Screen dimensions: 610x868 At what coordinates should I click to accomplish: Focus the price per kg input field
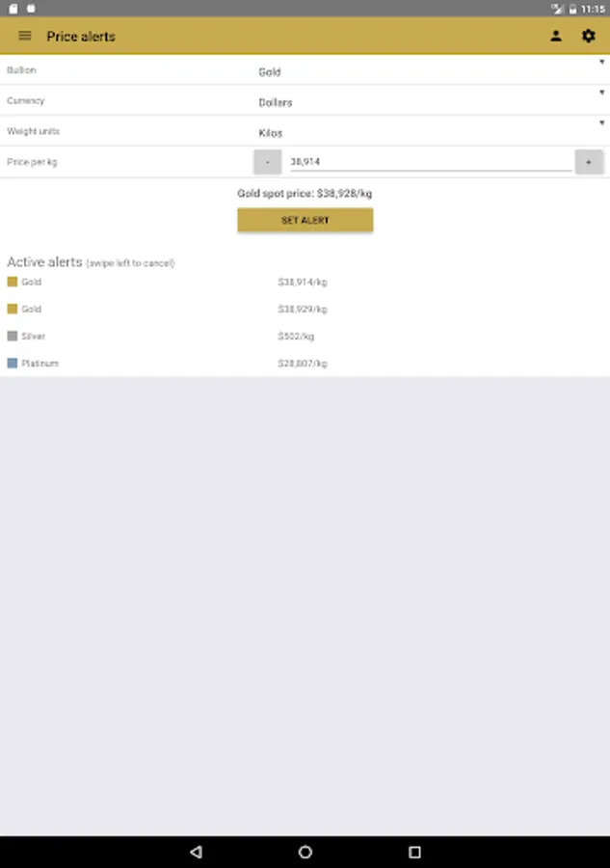click(x=431, y=162)
